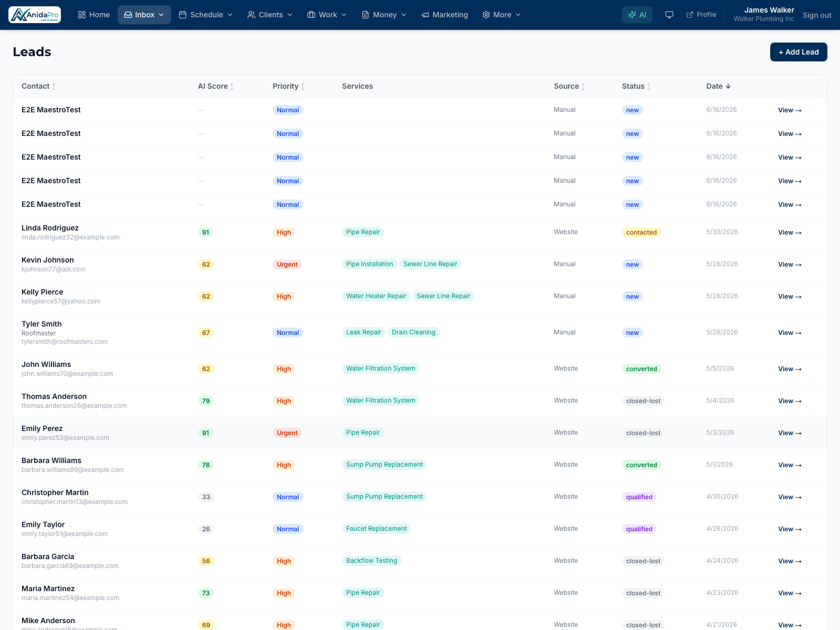Sort leads by Status arrows

(x=649, y=87)
